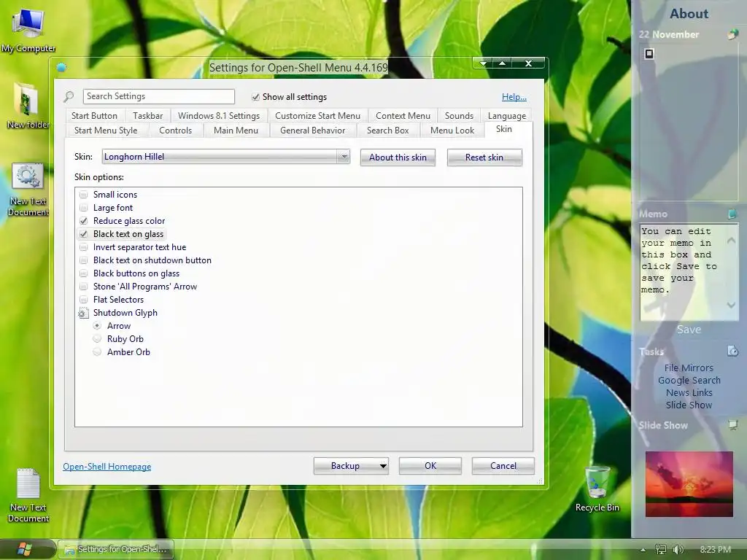This screenshot has height=560, width=747.
Task: Switch to the Context Menu tab
Action: (403, 116)
